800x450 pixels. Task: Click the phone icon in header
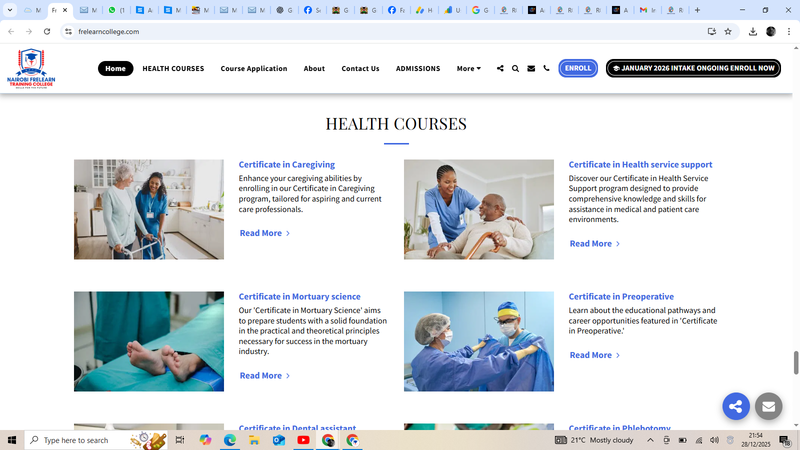click(546, 69)
